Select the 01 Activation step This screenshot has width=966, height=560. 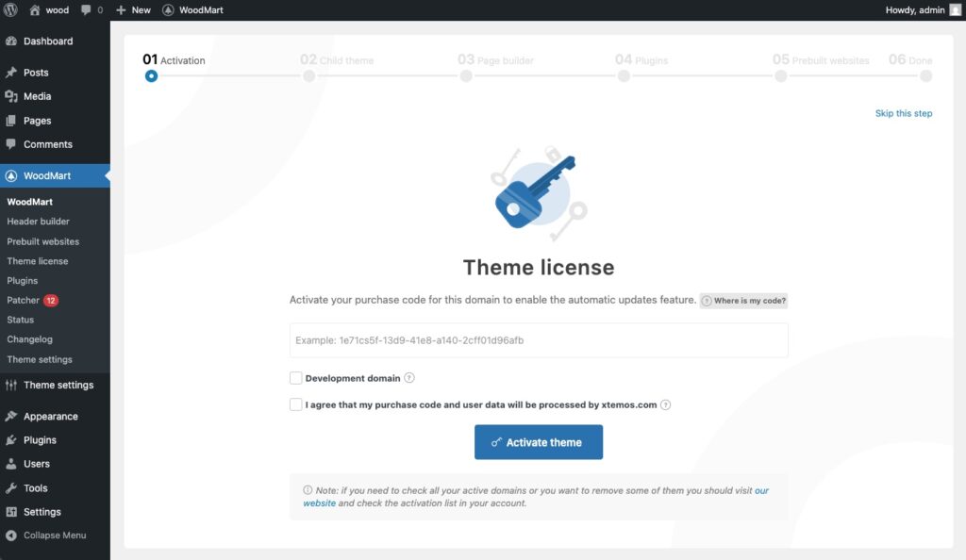click(x=174, y=59)
